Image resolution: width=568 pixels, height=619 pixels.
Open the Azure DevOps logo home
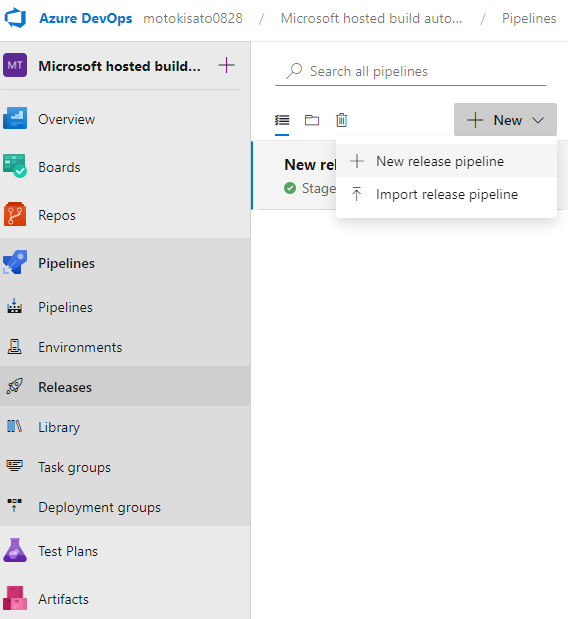click(15, 18)
